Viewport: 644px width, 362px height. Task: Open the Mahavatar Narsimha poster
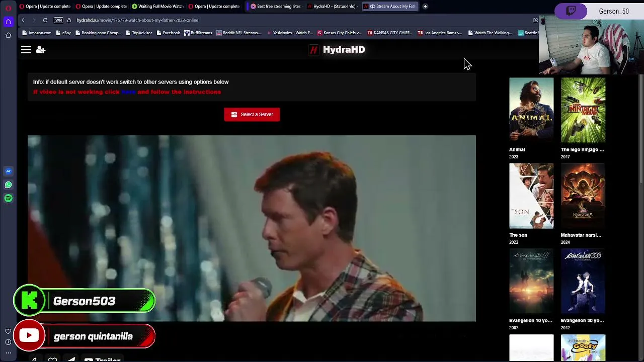point(583,196)
